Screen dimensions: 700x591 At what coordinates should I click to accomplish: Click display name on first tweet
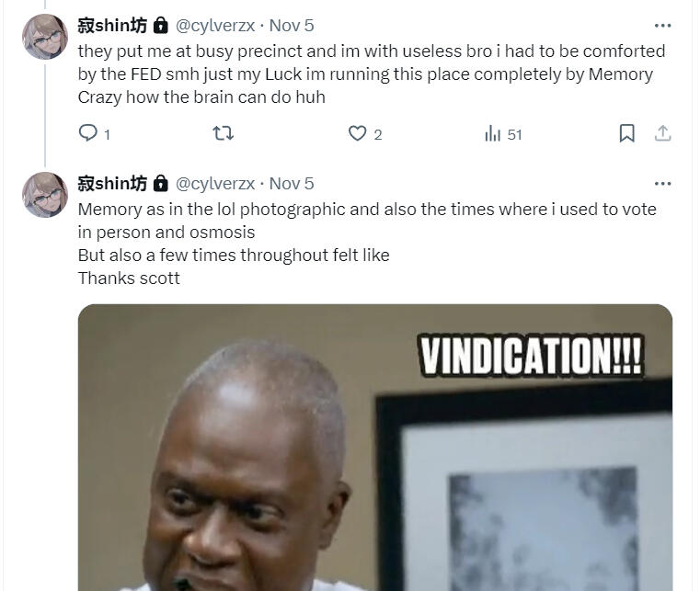[x=112, y=26]
